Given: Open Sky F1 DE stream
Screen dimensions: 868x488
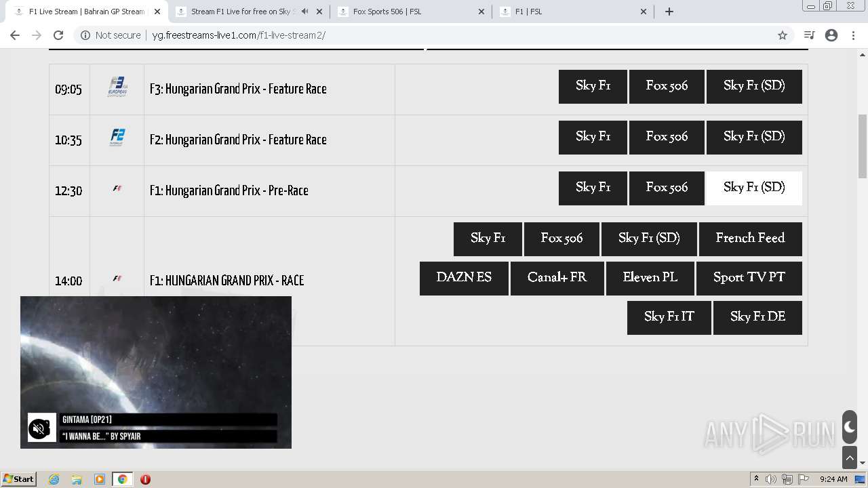Looking at the screenshot, I should point(757,318).
